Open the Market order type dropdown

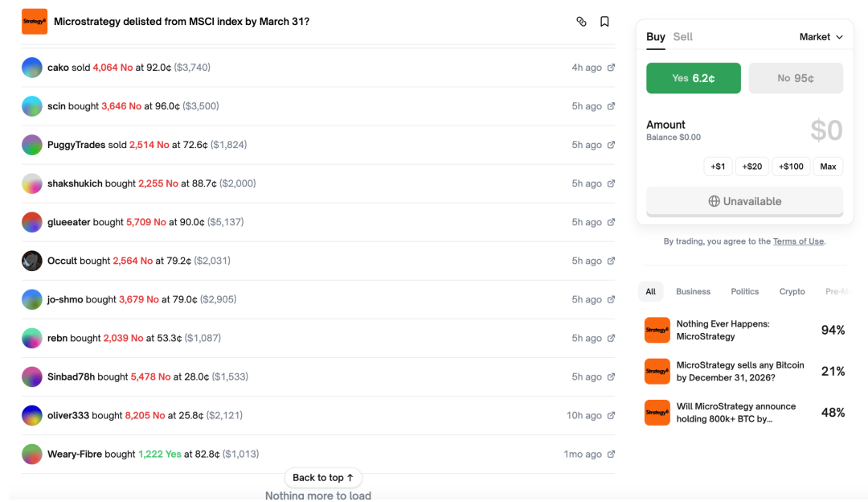click(821, 37)
